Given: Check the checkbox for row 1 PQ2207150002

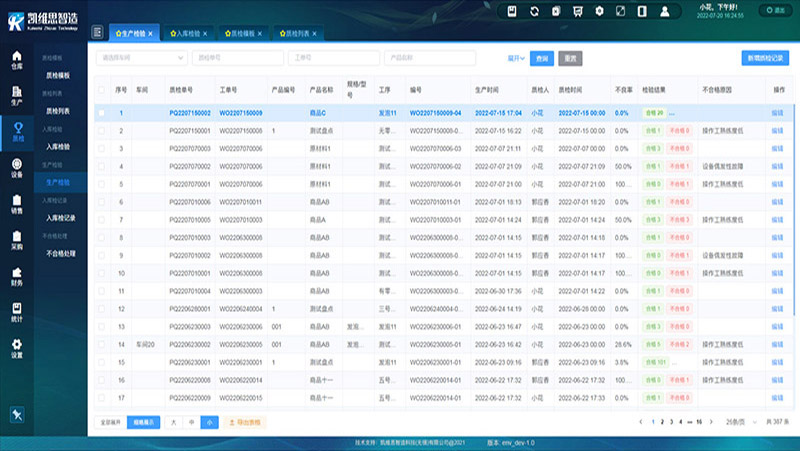Looking at the screenshot, I should click(x=102, y=113).
